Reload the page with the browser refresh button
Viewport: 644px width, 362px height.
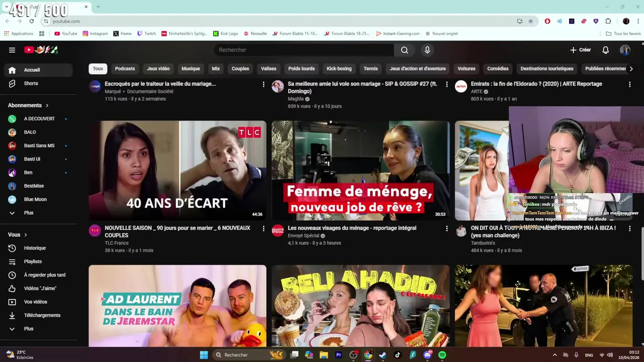(31, 21)
